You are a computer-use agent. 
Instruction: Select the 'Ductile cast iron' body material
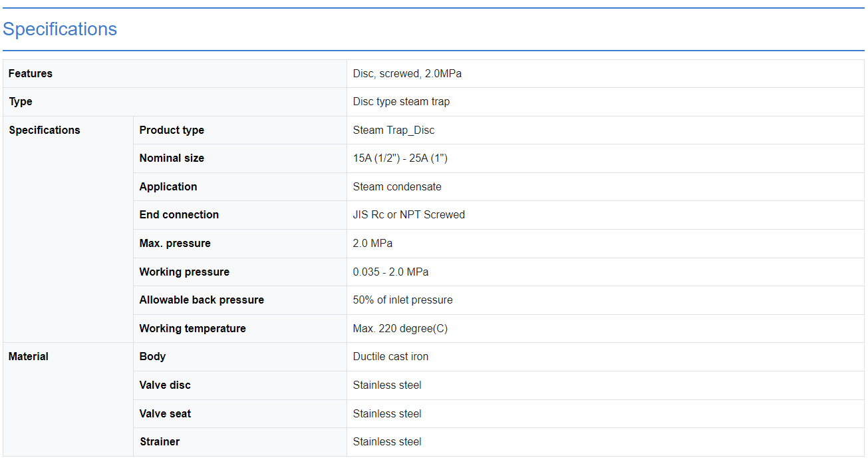390,357
